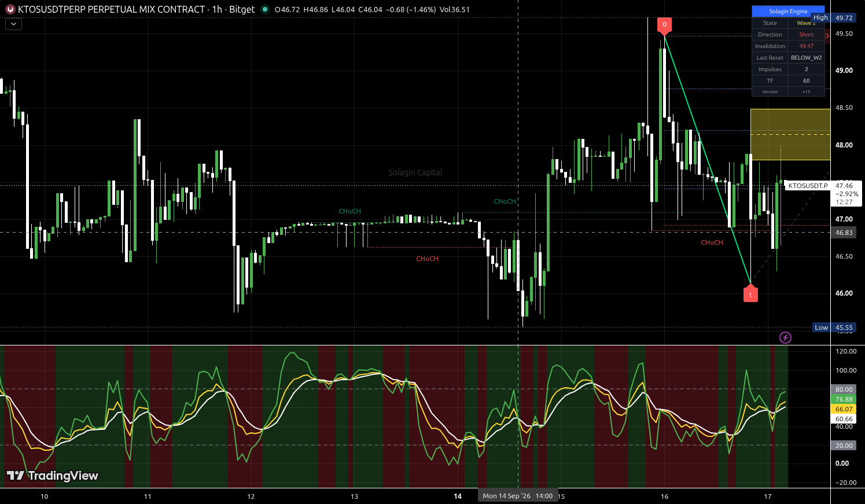Screen dimensions: 865x504
Task: Click the 'Short' direction value
Action: [806, 35]
